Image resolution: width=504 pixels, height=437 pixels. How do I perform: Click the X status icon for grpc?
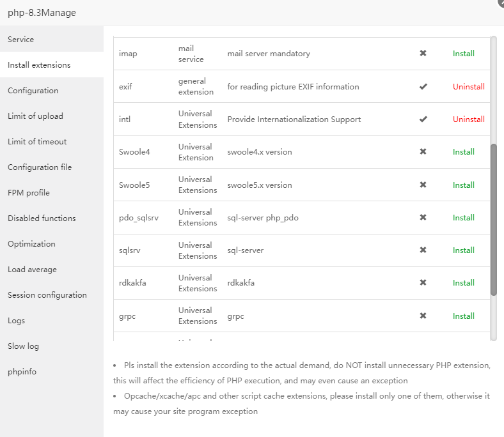pos(423,316)
